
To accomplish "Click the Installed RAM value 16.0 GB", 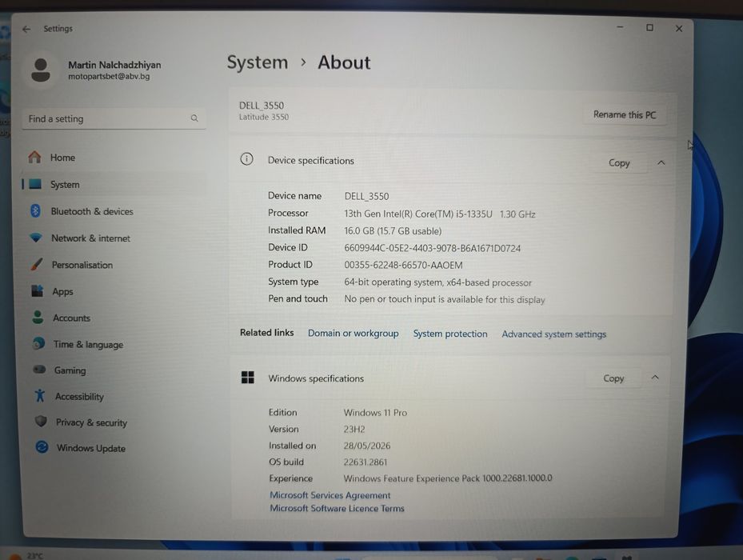I will (x=393, y=231).
